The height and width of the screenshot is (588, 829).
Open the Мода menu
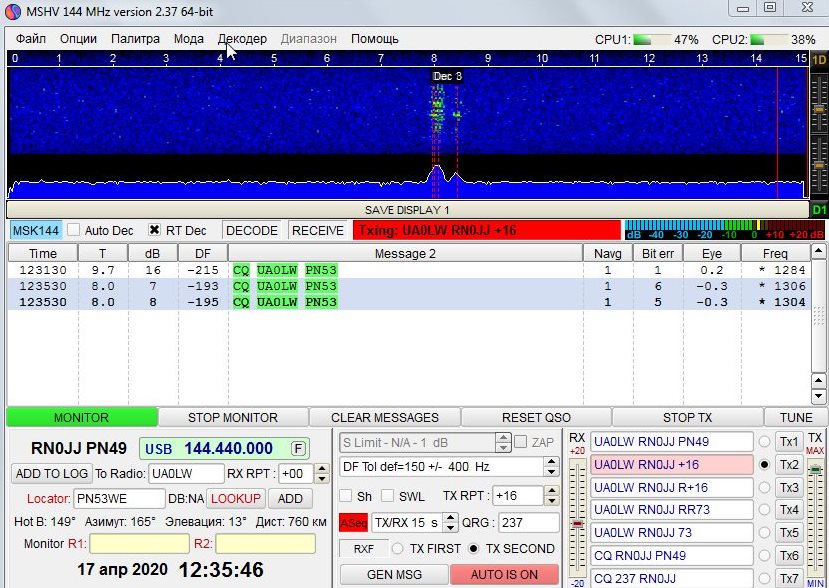pos(189,39)
